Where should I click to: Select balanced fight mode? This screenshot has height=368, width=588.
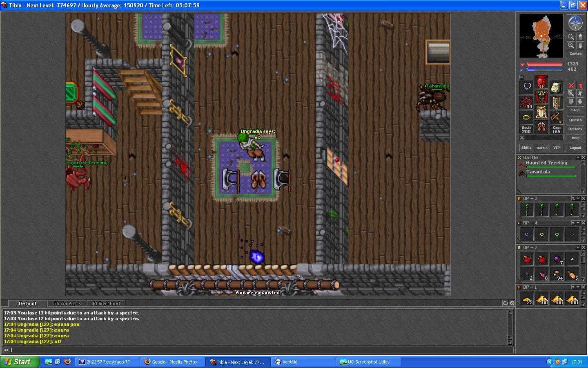pos(571,93)
